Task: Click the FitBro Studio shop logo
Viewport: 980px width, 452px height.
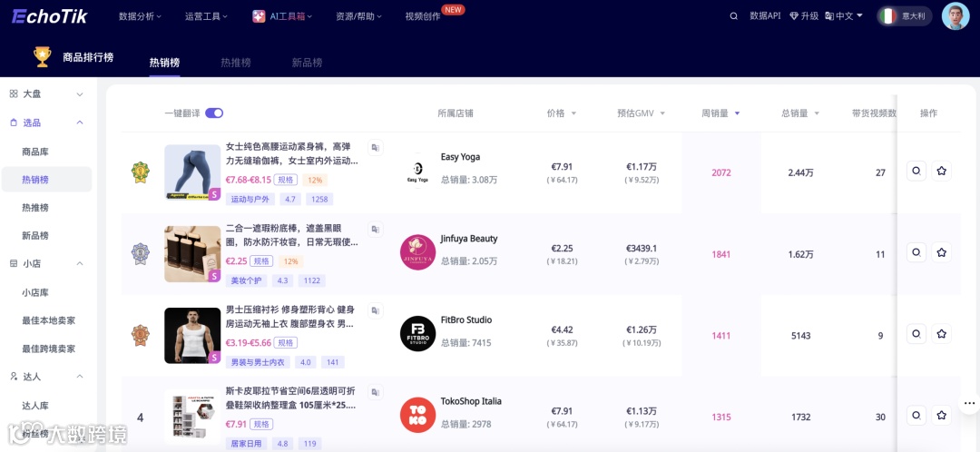Action: coord(417,334)
